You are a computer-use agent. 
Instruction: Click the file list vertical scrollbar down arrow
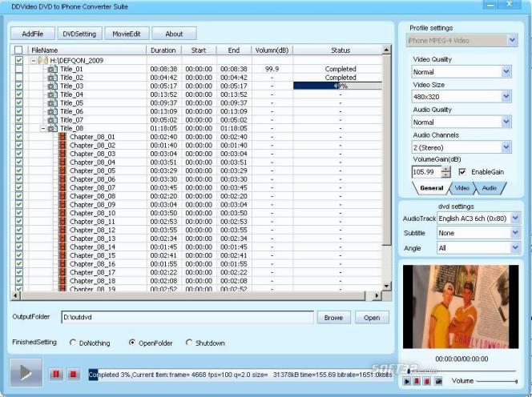coord(386,286)
